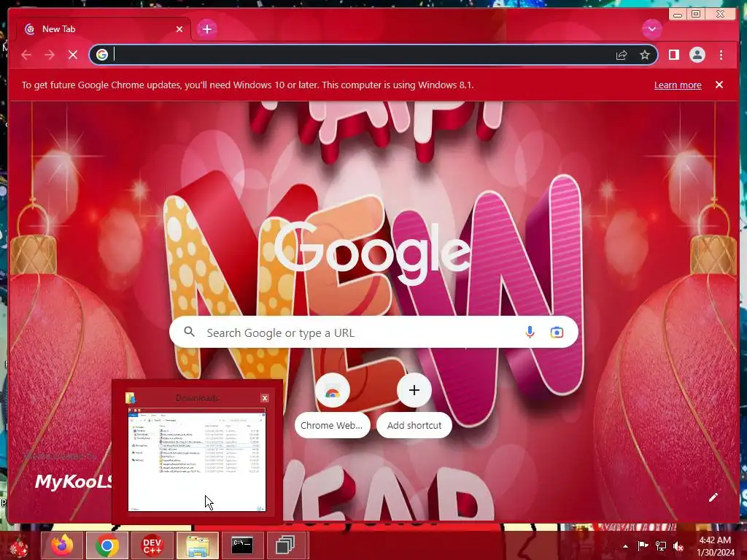Open the Action Center flag icon
Screen dimensions: 747x560
643,546
